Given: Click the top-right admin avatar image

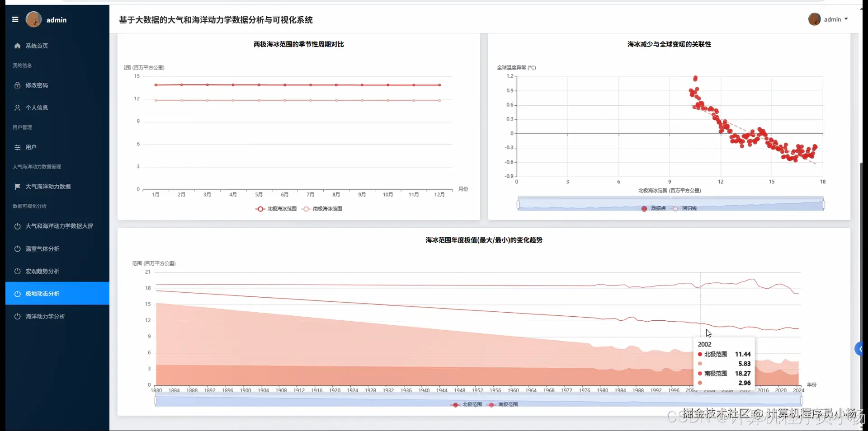Looking at the screenshot, I should click(x=814, y=19).
